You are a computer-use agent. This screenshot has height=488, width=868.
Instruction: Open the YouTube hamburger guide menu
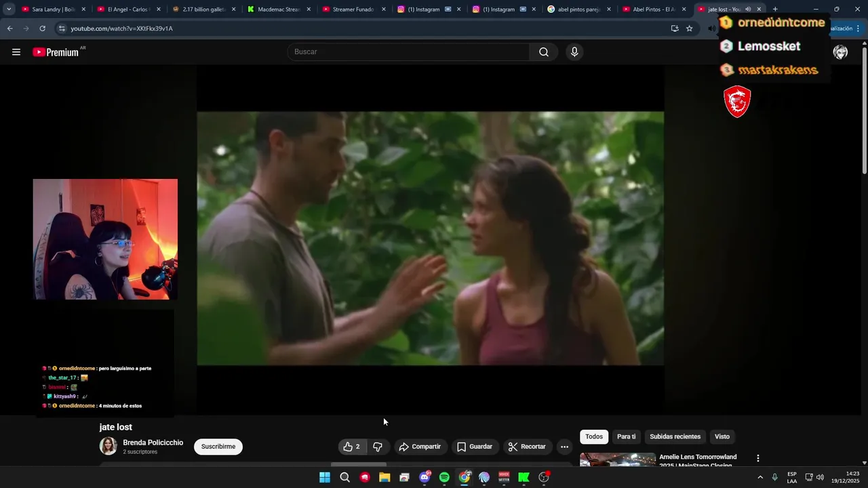click(x=16, y=52)
